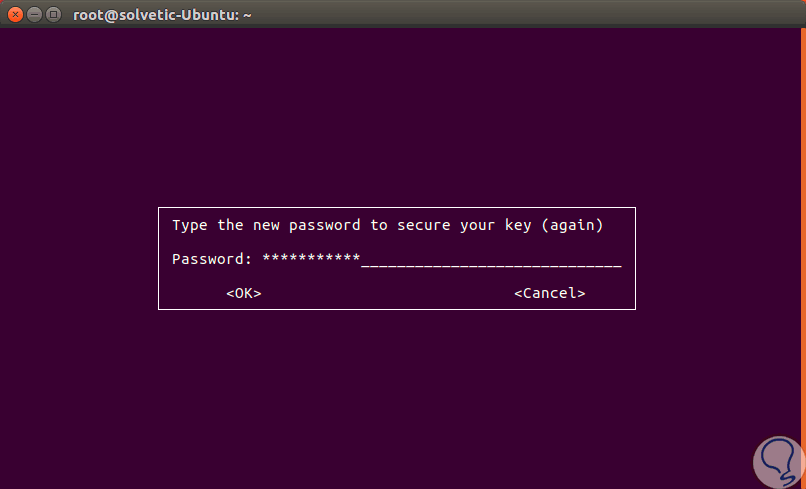Minimize the terminal window
The image size is (806, 489).
tap(34, 14)
